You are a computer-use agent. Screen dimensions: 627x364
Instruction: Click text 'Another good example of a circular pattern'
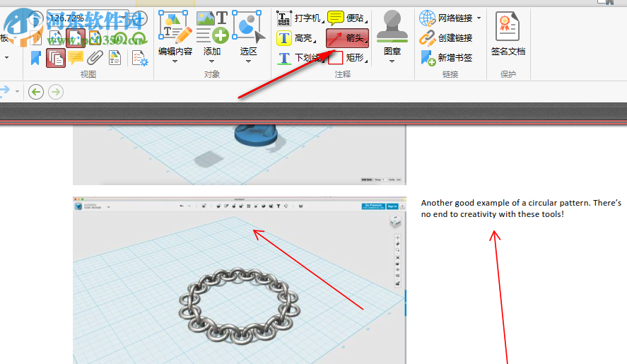(505, 203)
